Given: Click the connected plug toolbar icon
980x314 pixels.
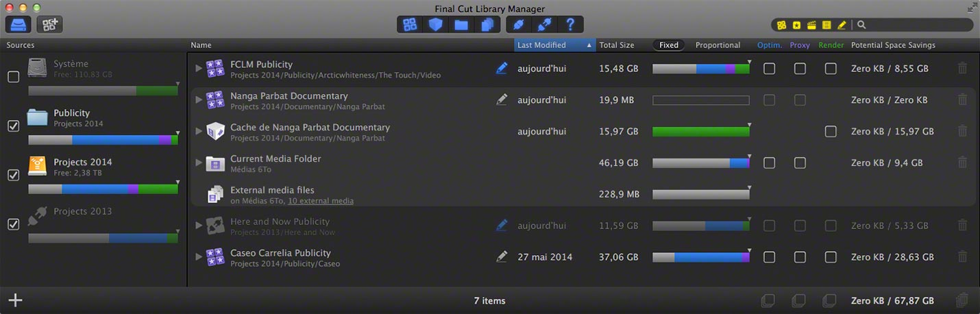Looking at the screenshot, I should point(519,25).
